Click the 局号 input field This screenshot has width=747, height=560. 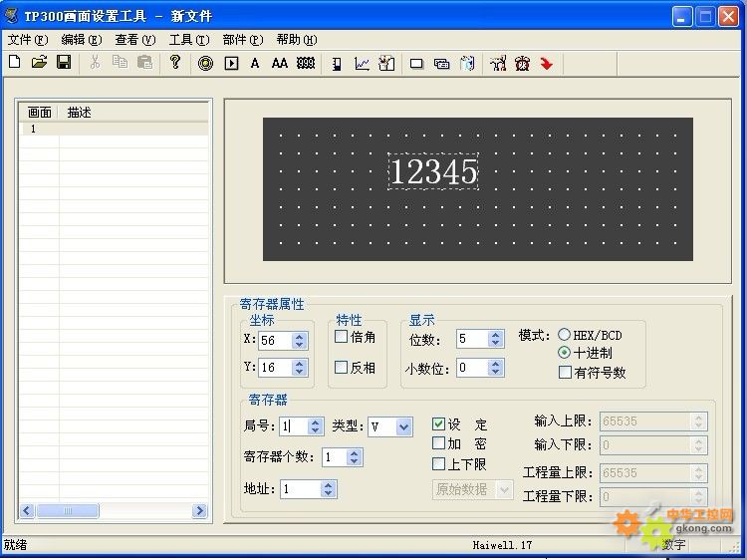click(294, 426)
